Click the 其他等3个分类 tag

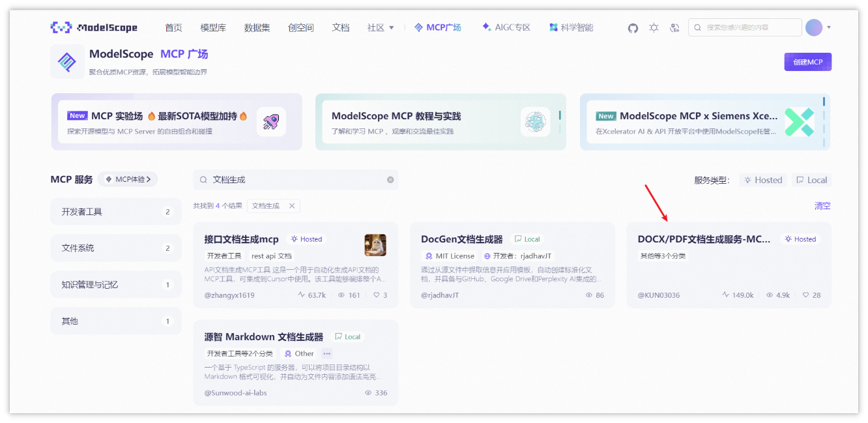pyautogui.click(x=663, y=256)
